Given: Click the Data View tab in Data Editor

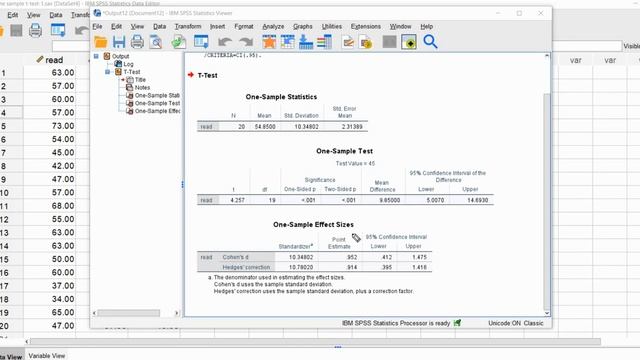Looking at the screenshot, I should click(x=11, y=356).
